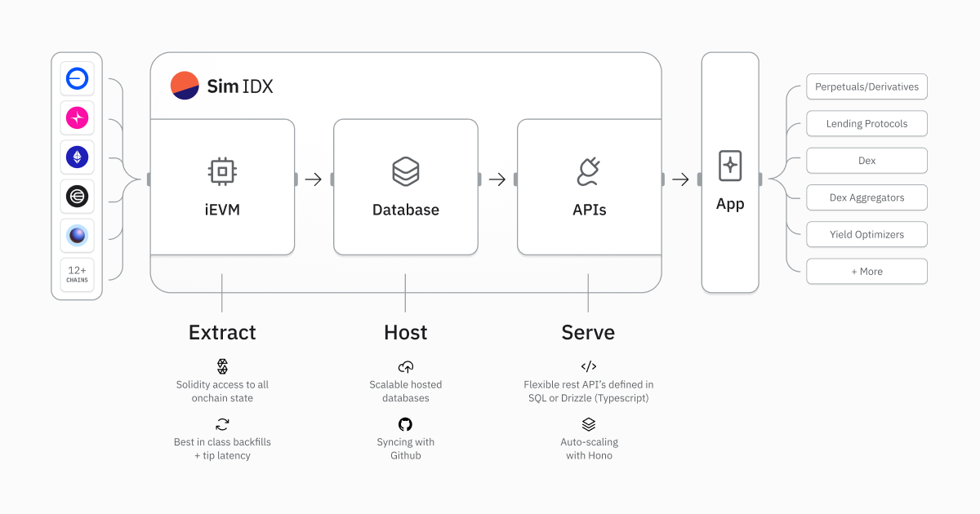Click the Extract heading
Screen dimensions: 980x514
(x=222, y=332)
